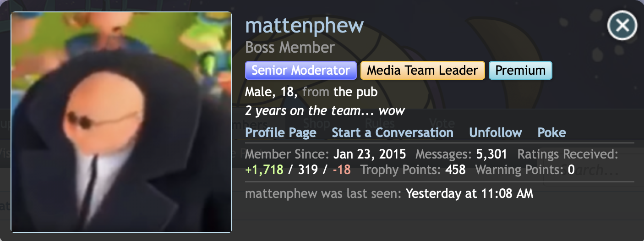Open the Profile Page link

pyautogui.click(x=281, y=133)
